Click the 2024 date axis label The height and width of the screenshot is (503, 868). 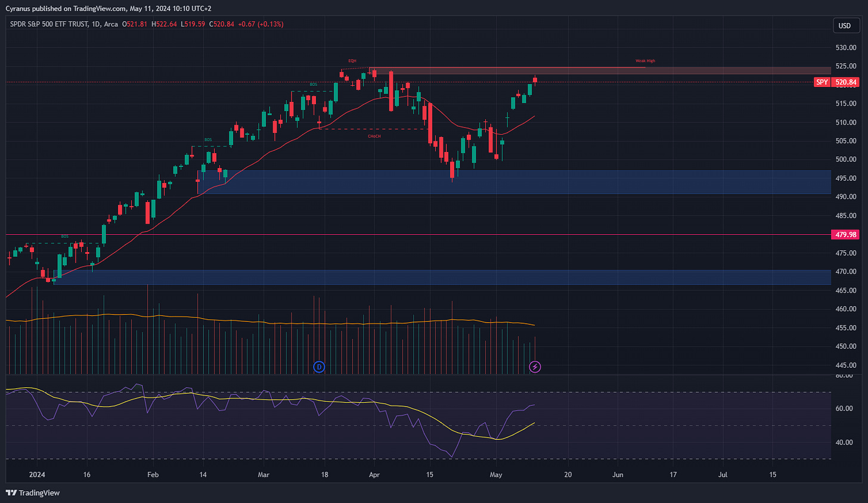click(x=37, y=475)
